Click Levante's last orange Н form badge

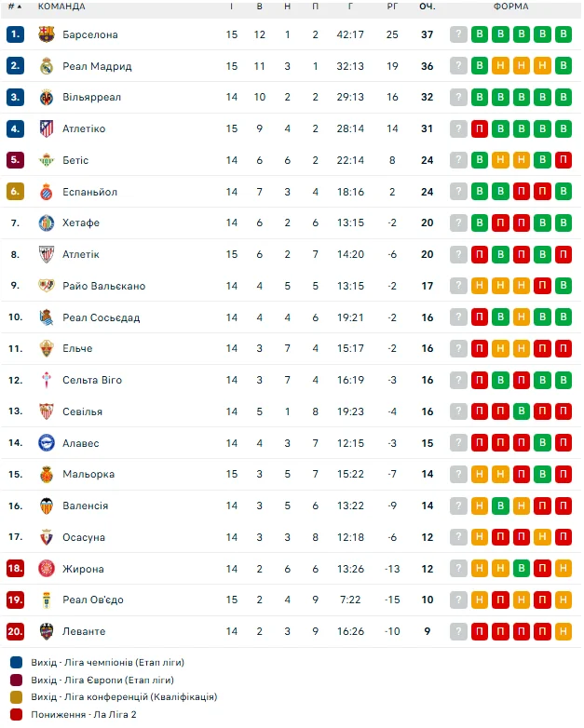coord(563,631)
